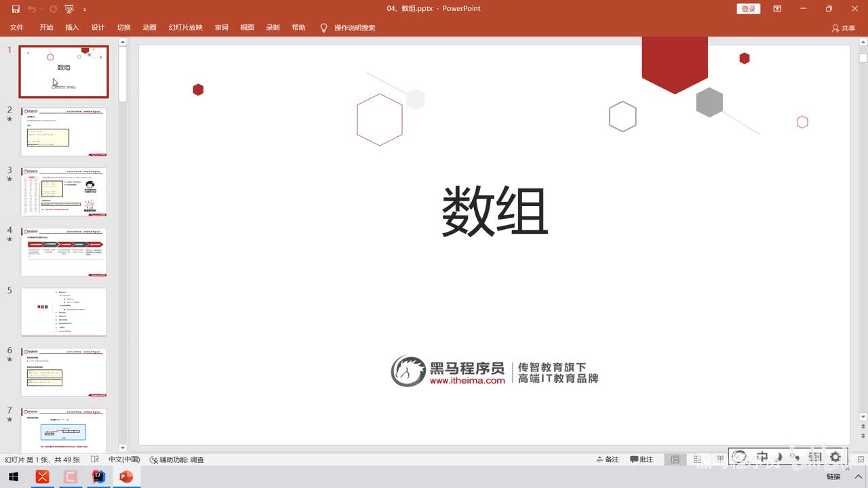Screen dimensions: 868x488
Task: Open the ribbon display options icon
Action: tap(777, 9)
